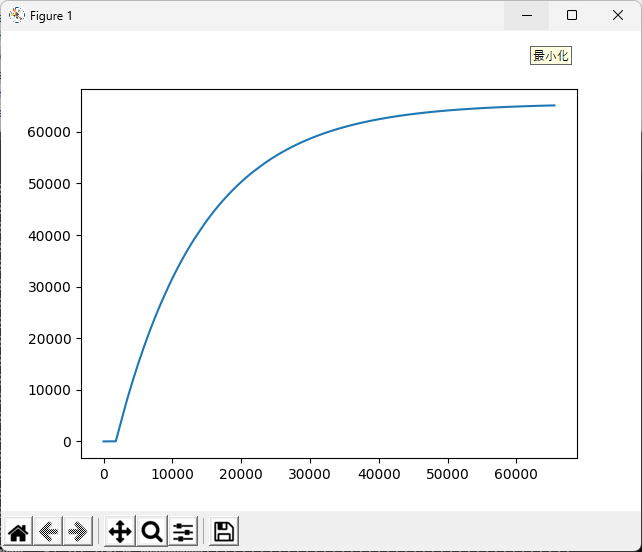Click the 20000 tick label on the x-axis
The image size is (642, 552).
[x=241, y=473]
